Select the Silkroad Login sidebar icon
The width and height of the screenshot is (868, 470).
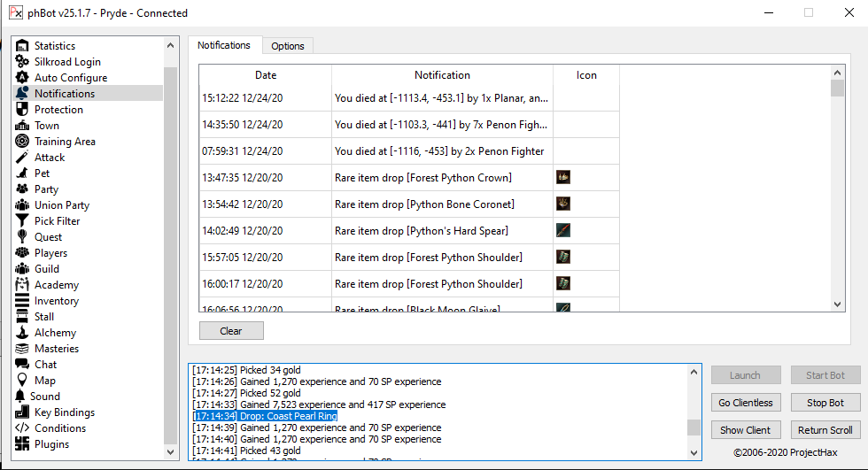pyautogui.click(x=23, y=62)
